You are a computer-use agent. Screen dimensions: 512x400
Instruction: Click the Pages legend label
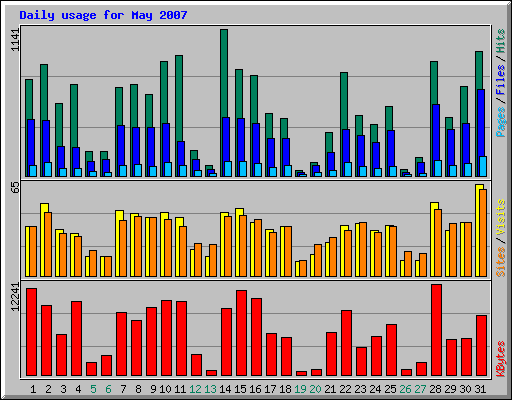[x=500, y=122]
